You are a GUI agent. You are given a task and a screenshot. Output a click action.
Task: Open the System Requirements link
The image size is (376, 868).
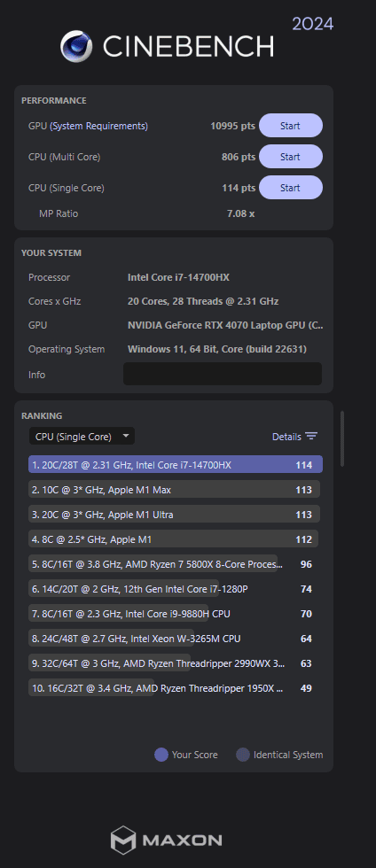98,126
